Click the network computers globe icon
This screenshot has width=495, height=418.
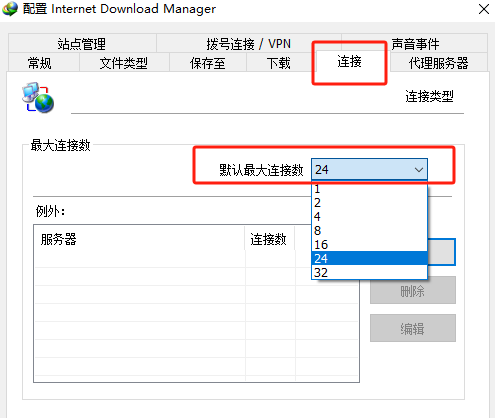(38, 97)
